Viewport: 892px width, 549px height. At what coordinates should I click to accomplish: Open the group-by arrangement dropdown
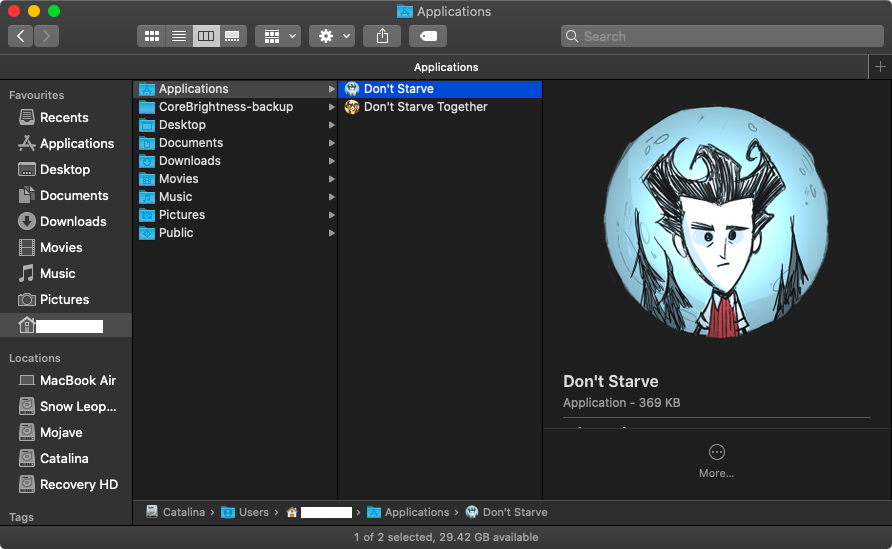click(x=278, y=36)
